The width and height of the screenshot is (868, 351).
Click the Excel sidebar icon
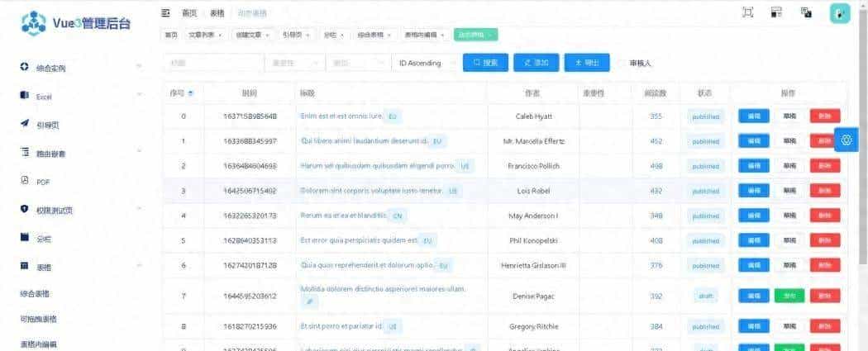(x=24, y=96)
